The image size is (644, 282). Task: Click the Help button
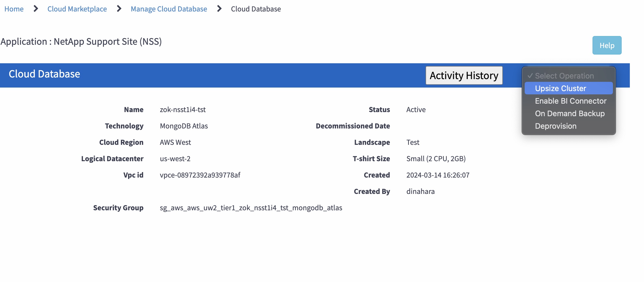(607, 45)
